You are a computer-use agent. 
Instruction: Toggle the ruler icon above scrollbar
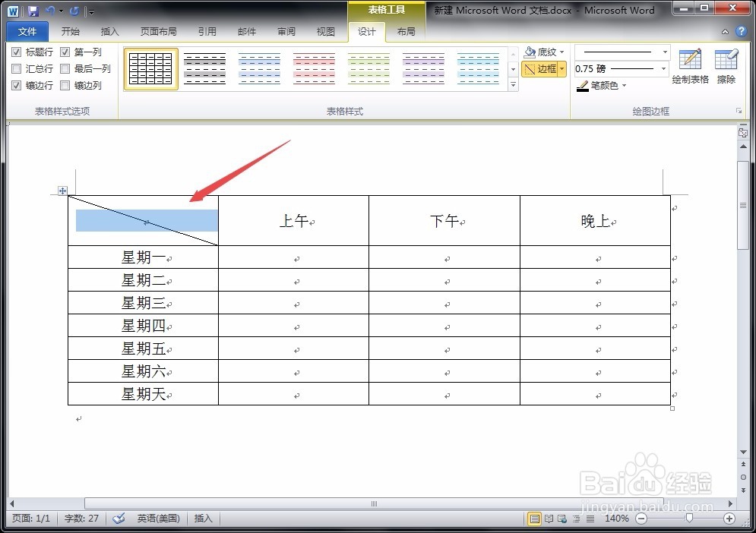pyautogui.click(x=743, y=132)
